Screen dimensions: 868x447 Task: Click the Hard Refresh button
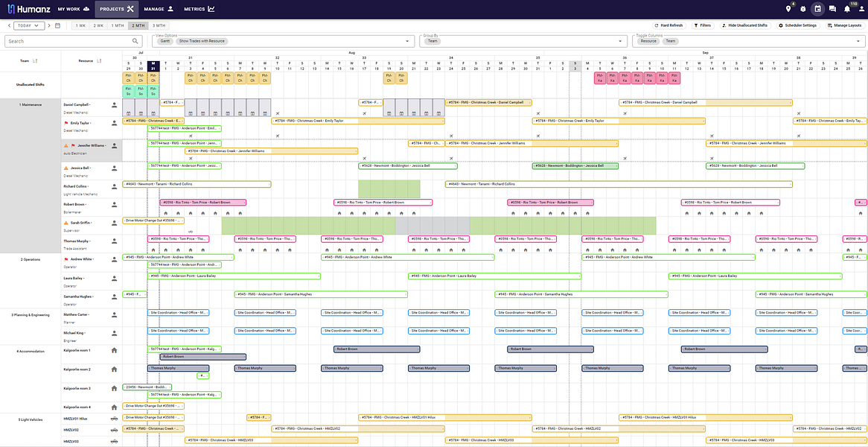(x=669, y=25)
